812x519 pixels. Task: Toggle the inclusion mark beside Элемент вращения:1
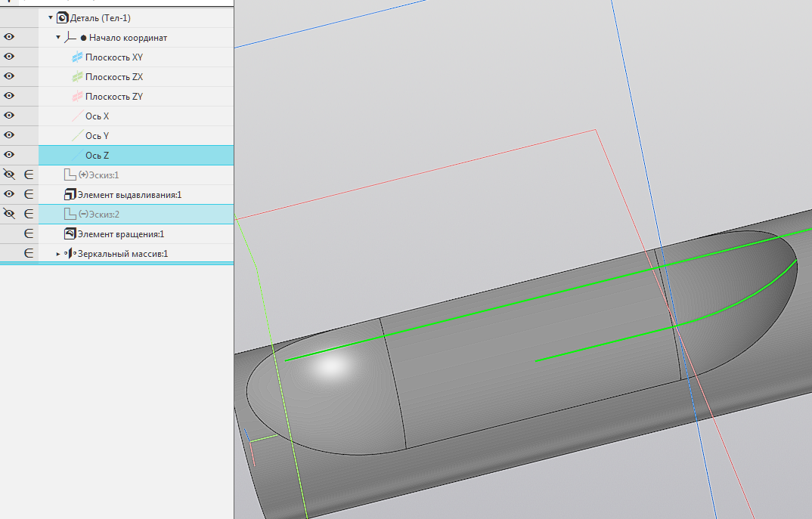(29, 234)
